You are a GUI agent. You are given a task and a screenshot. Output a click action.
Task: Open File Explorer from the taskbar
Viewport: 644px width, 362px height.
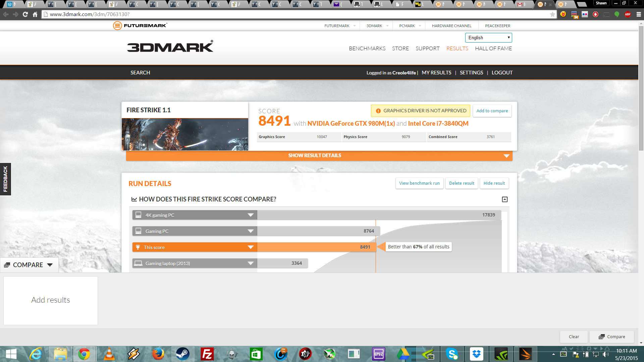click(x=60, y=354)
